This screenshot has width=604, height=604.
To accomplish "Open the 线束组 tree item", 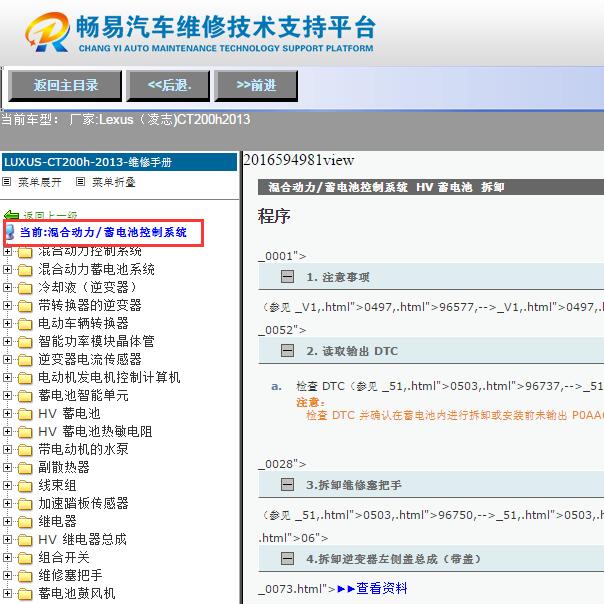I will tap(57, 485).
